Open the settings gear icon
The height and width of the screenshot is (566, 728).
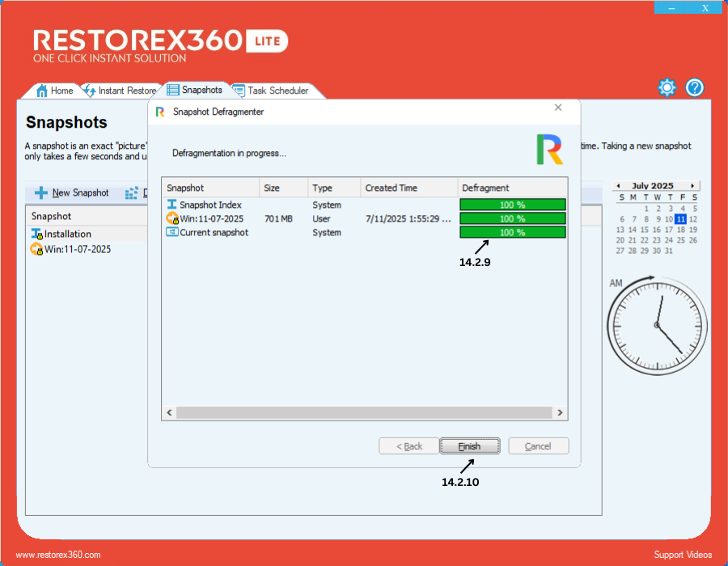pos(667,87)
